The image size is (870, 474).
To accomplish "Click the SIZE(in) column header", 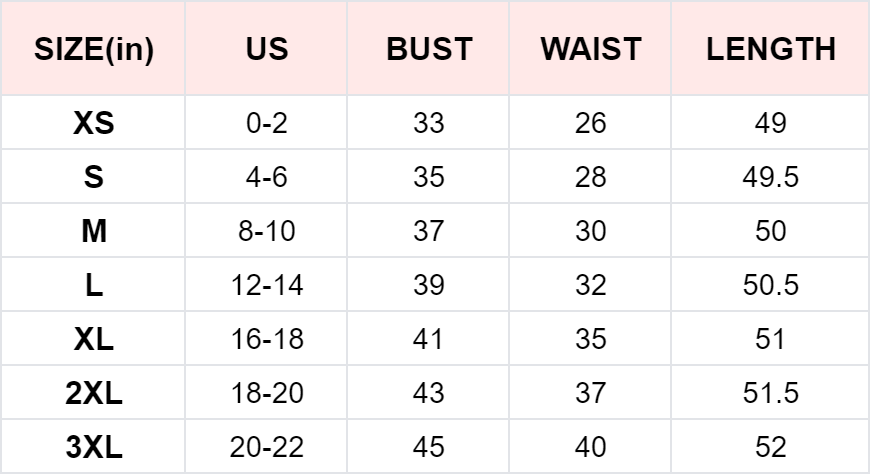I will pyautogui.click(x=94, y=50).
